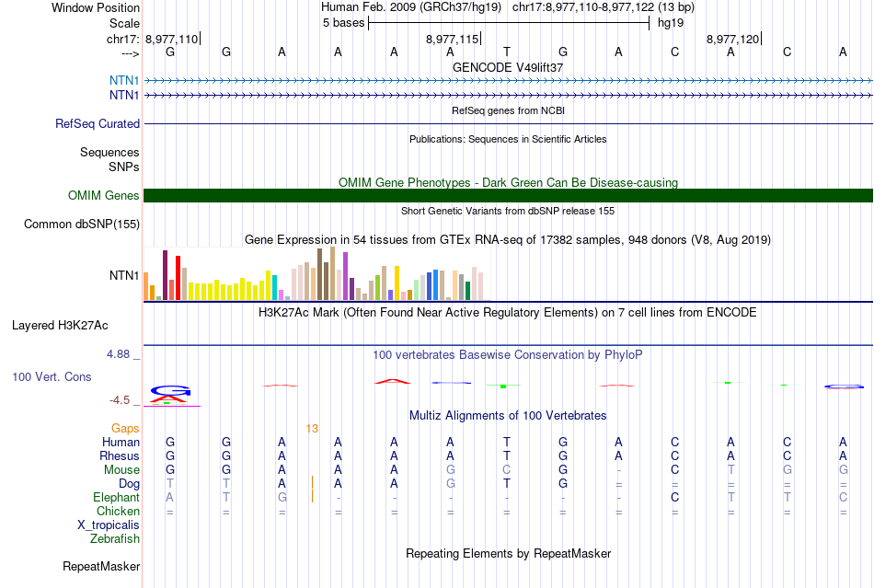Click the -4.5 PhyloP lower scale value
Image resolution: width=874 pixels, height=588 pixels.
click(x=120, y=400)
